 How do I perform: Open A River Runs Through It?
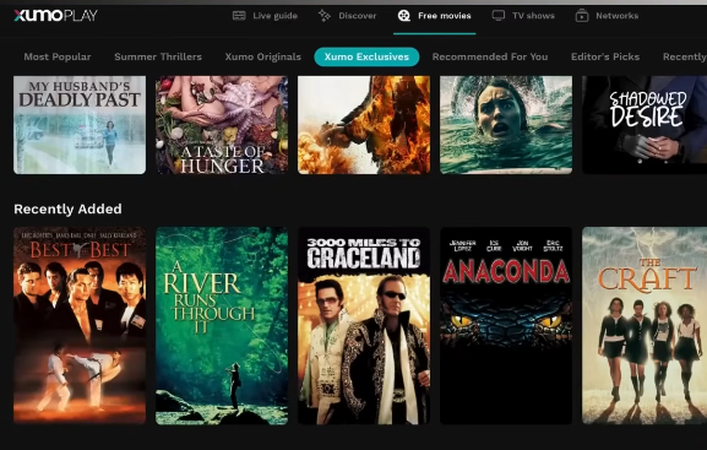click(222, 326)
